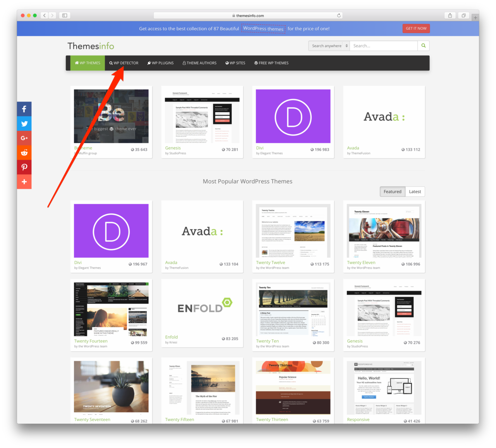The width and height of the screenshot is (496, 448).
Task: Go back with Safari back arrow
Action: pos(45,16)
